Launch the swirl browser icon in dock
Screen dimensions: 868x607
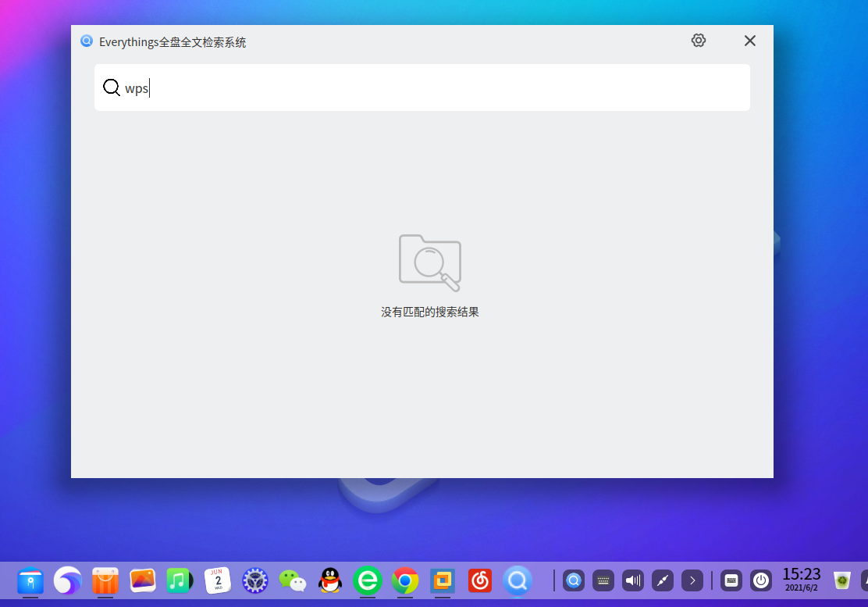[x=68, y=581]
